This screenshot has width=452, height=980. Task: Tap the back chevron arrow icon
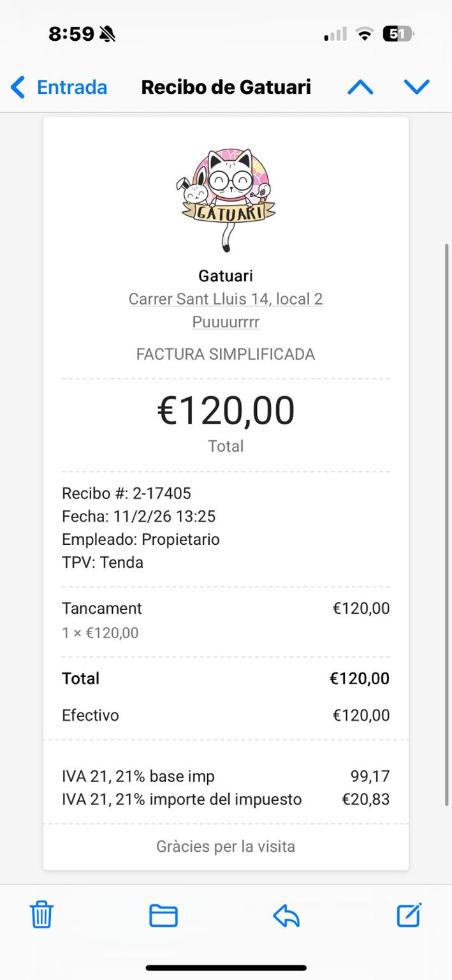[18, 87]
